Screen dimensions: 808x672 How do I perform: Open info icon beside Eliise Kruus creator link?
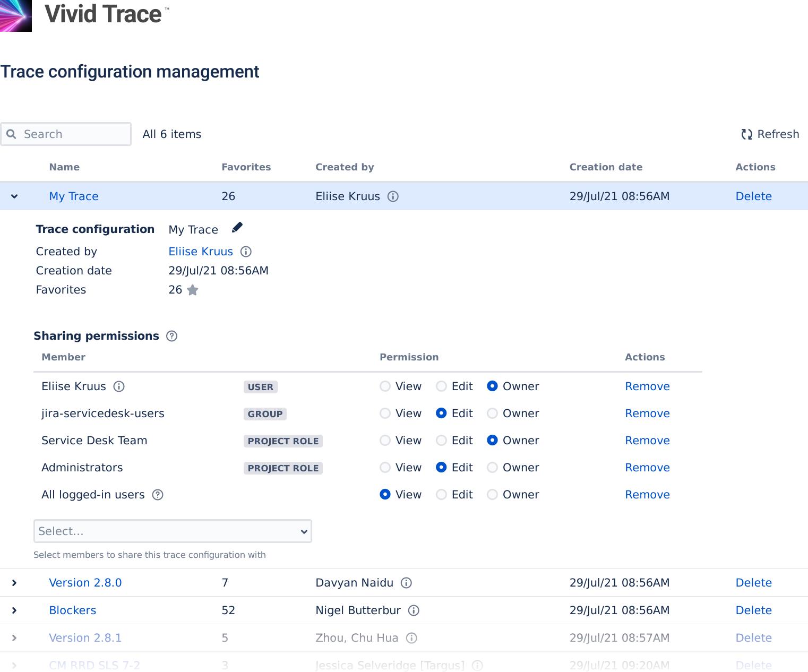[x=246, y=252]
